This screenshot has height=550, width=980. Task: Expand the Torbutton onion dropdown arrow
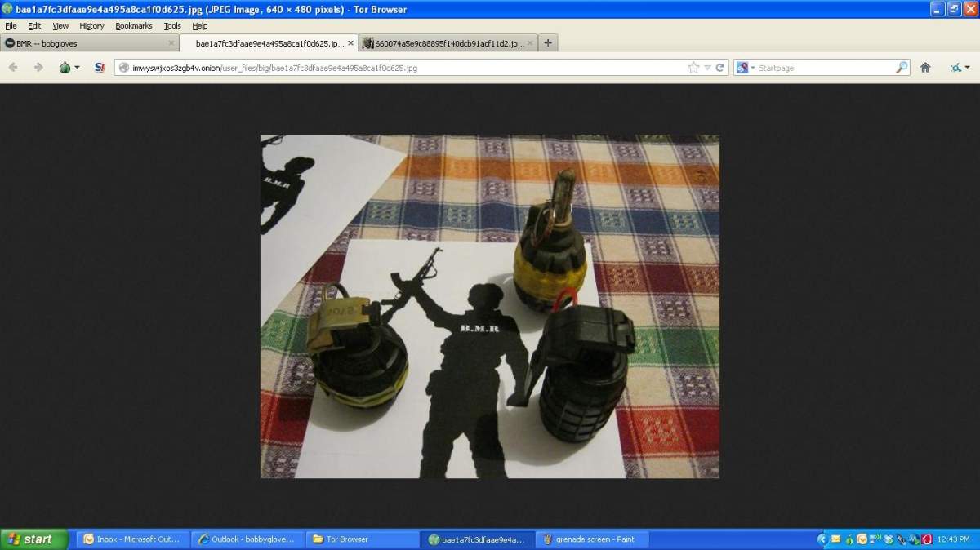tap(78, 68)
